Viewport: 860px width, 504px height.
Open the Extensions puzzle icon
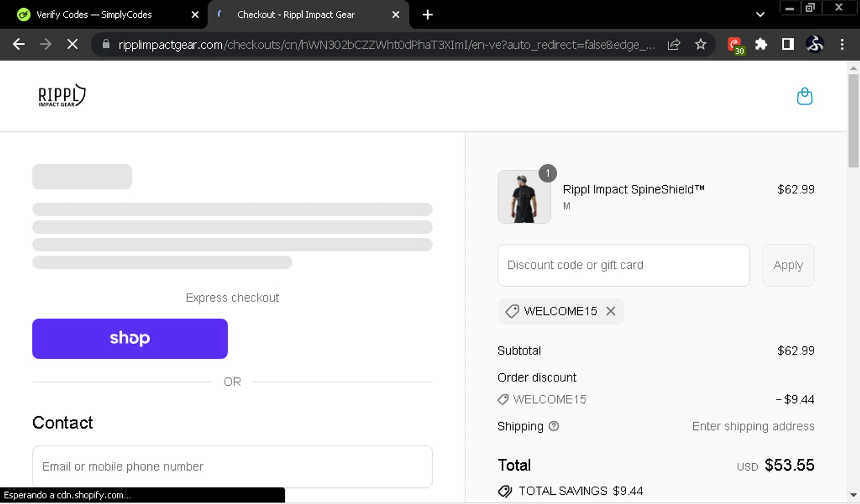coord(761,44)
